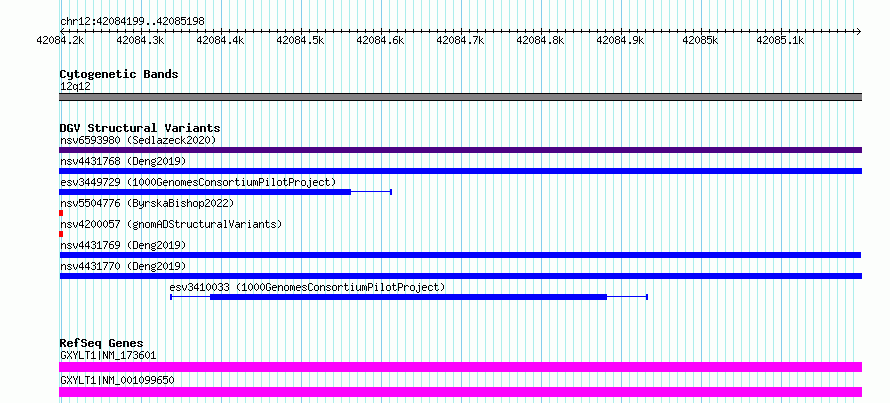
Task: Open nsv5504776 (ByrskaBishop2022) label
Action: 147,203
